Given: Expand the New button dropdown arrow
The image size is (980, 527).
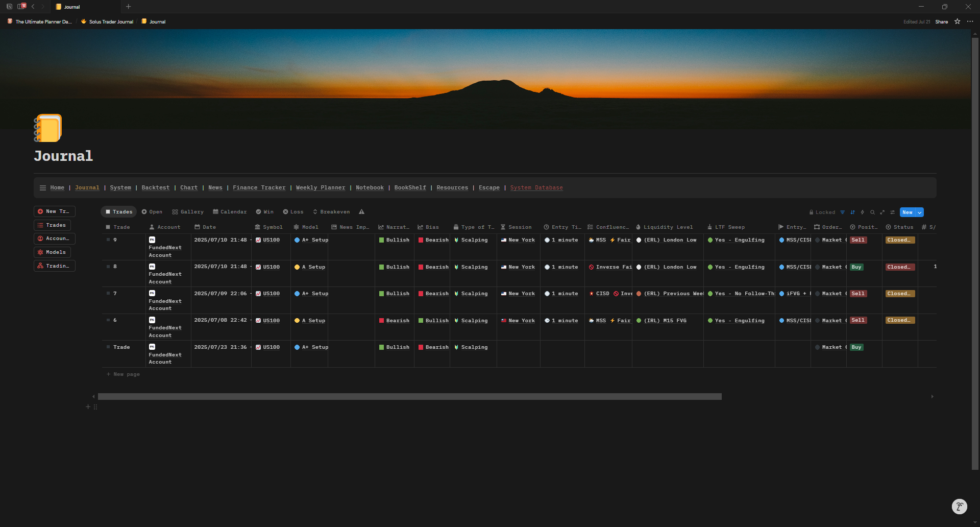Looking at the screenshot, I should (920, 212).
